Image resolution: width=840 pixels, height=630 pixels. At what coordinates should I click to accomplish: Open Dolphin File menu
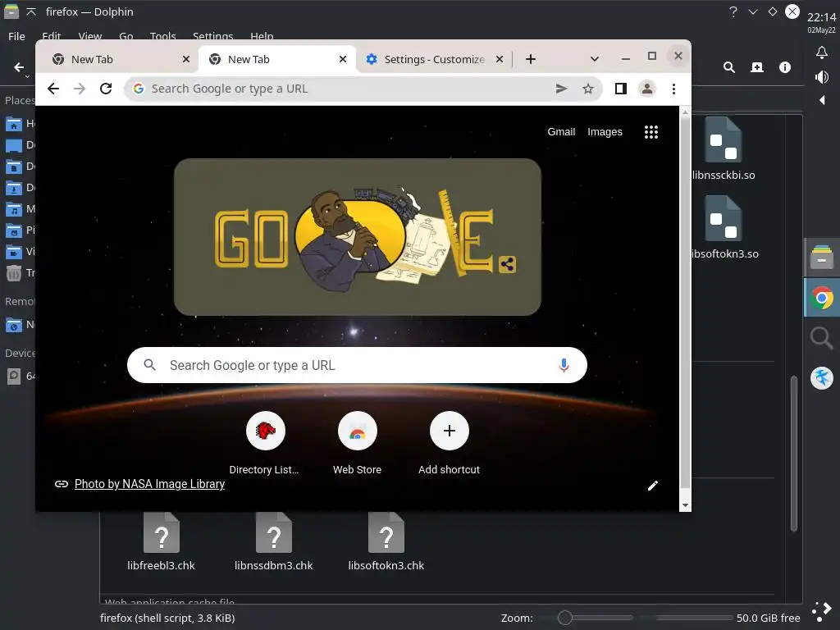click(16, 36)
